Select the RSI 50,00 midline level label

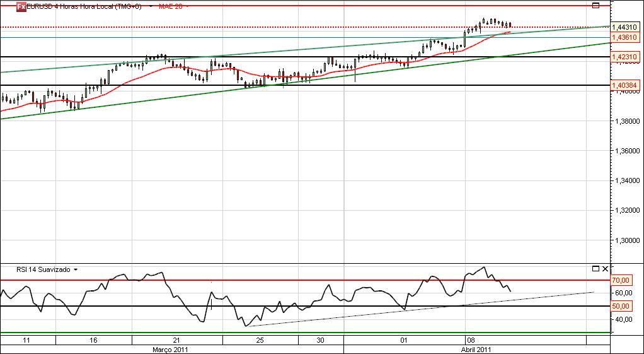click(x=621, y=306)
